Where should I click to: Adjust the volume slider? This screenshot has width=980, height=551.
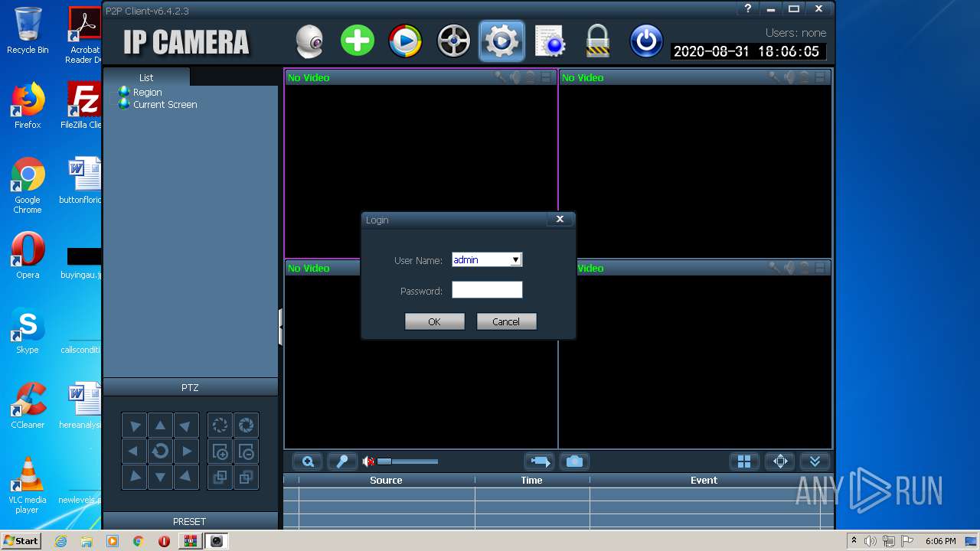tap(407, 461)
